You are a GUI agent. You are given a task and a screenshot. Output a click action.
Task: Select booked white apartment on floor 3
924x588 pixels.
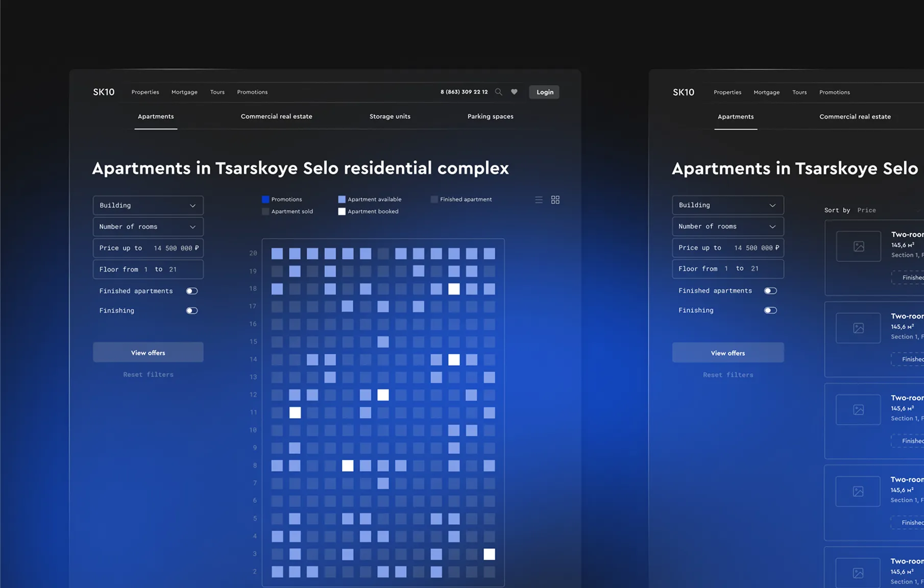489,554
